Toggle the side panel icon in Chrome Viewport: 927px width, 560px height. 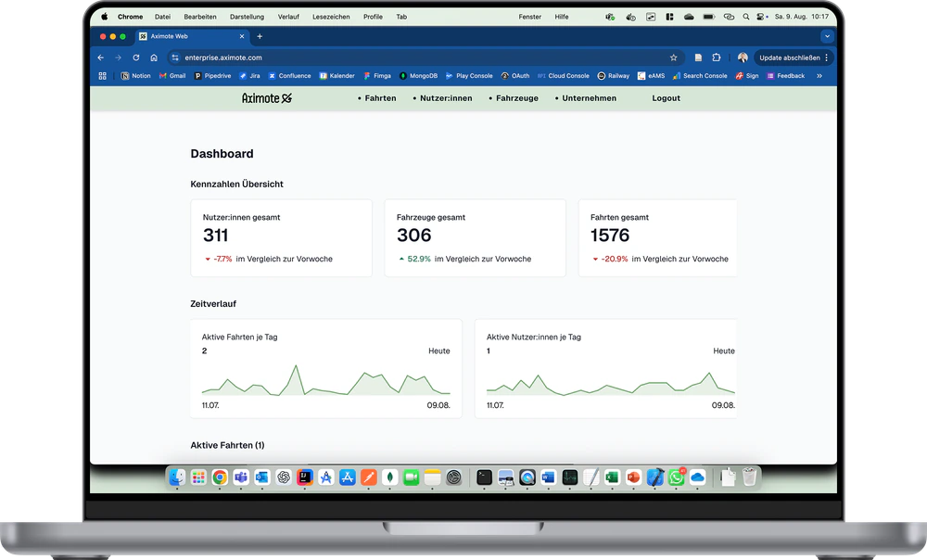click(x=697, y=57)
